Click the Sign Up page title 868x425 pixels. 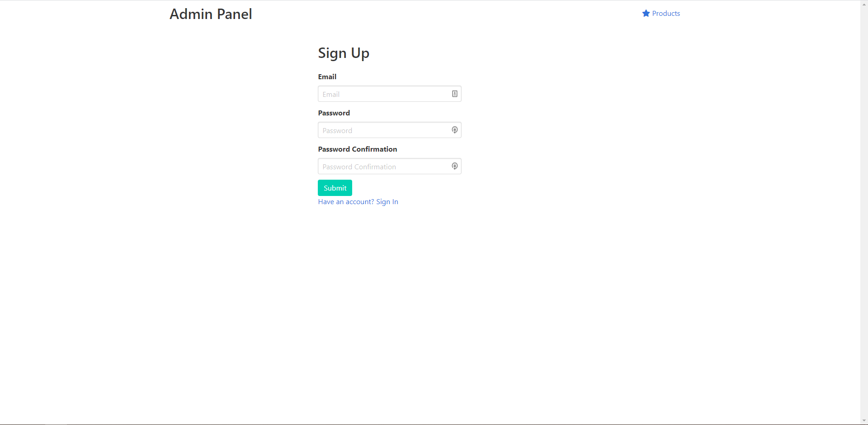click(x=343, y=53)
